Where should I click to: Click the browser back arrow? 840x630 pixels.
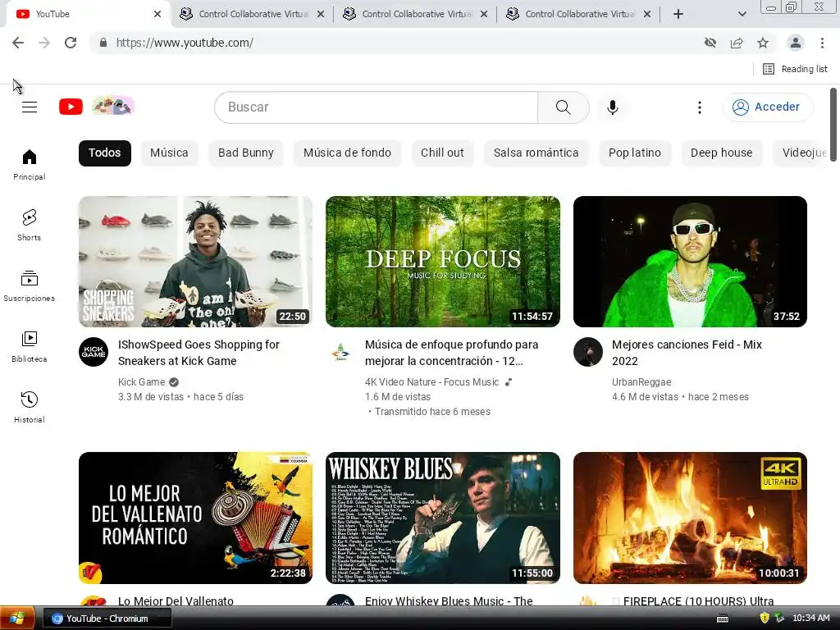pos(18,43)
